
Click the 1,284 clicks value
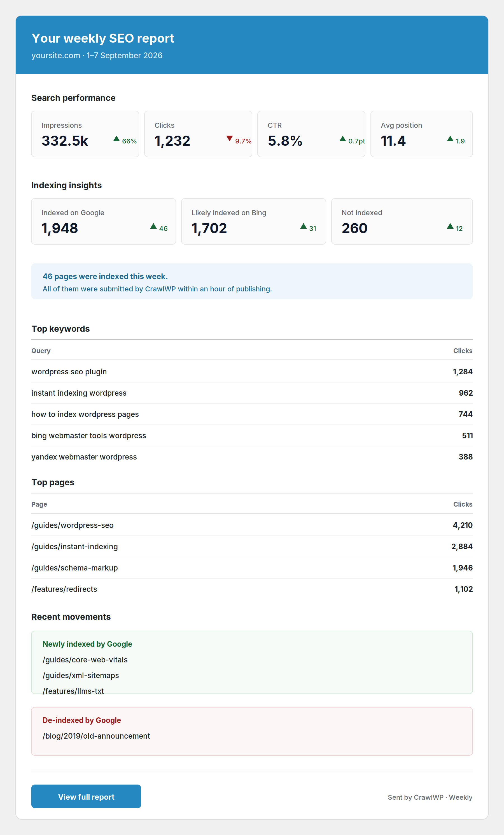(463, 372)
